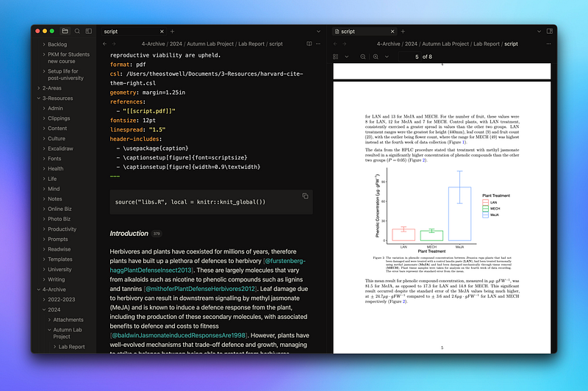This screenshot has width=588, height=391.
Task: Expand the 2-Areas folder chevron
Action: pos(39,88)
